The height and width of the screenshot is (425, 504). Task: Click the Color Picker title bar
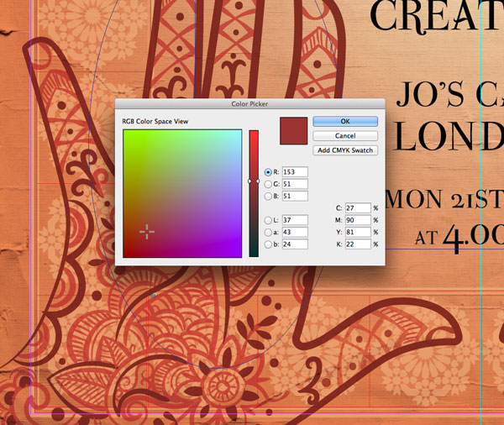point(249,104)
